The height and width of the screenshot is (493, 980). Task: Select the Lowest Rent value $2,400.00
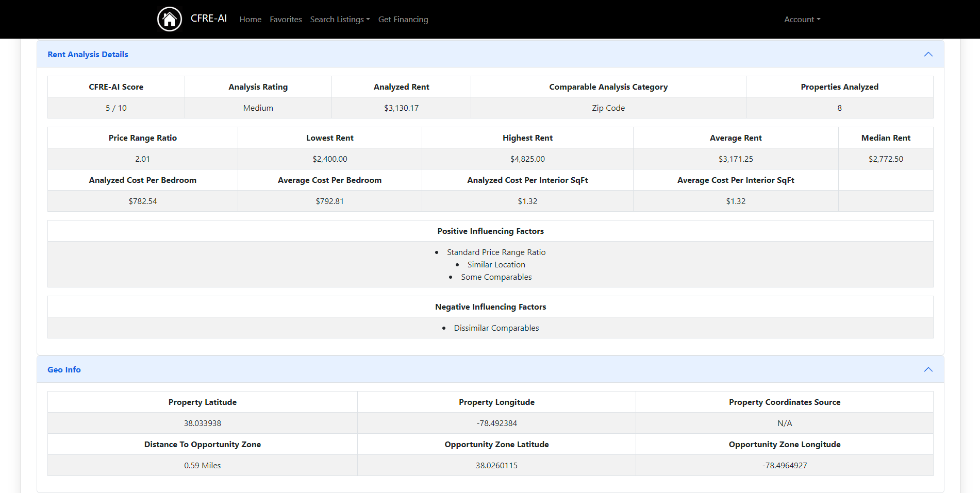tap(330, 159)
